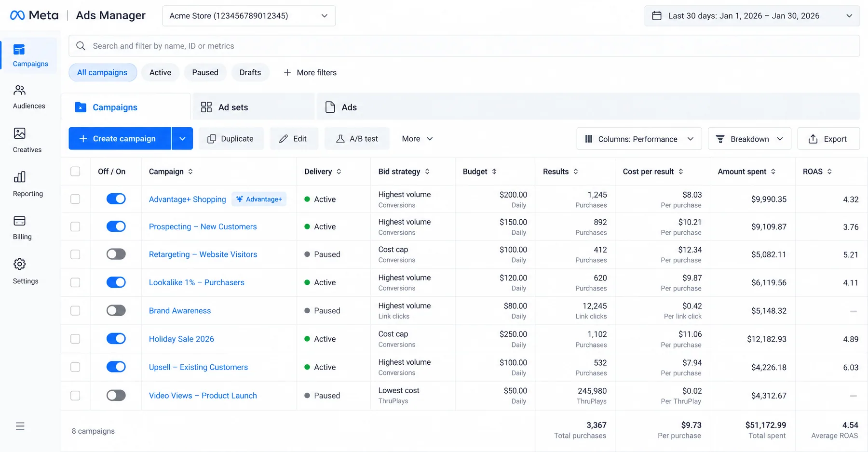Screen dimensions: 868x452
Task: Click the search and filter input field
Action: [464, 46]
